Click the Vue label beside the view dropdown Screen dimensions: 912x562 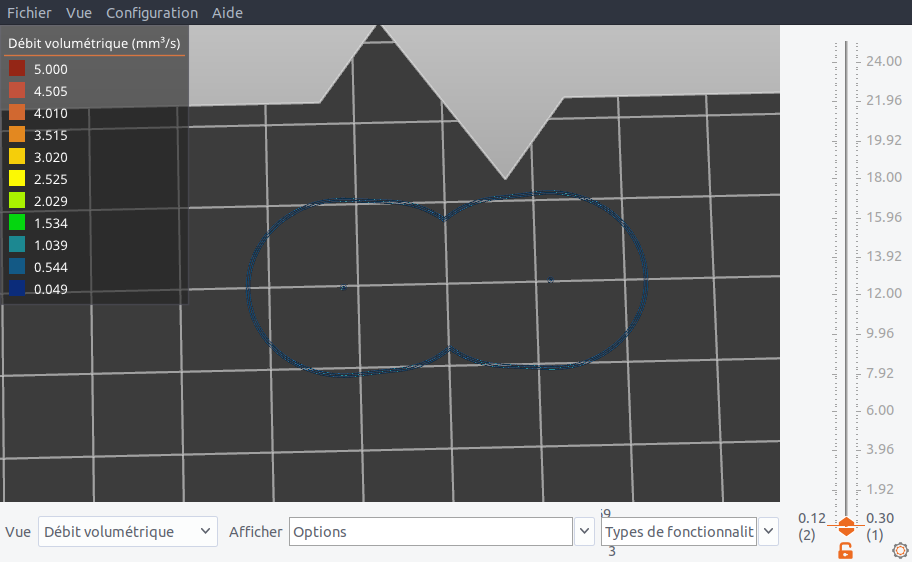[x=18, y=532]
